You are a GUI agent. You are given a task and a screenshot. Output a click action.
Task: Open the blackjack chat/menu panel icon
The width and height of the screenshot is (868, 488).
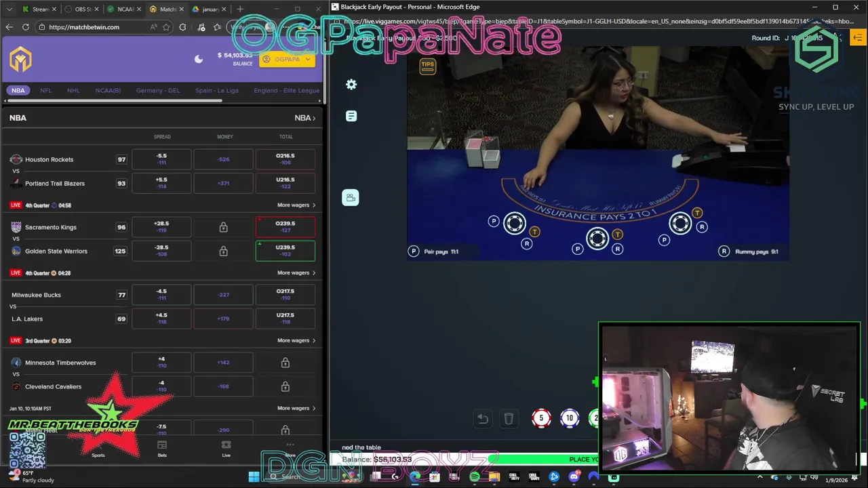click(x=351, y=117)
